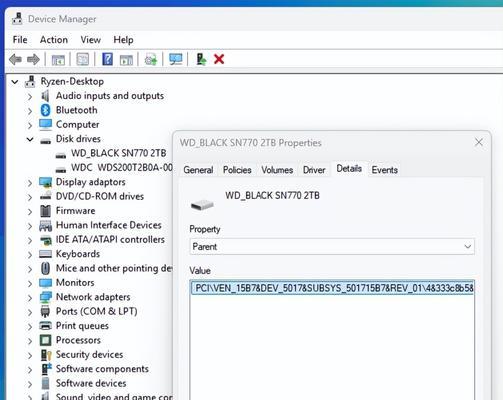
Task: Click the Audio inputs and outputs icon
Action: (x=45, y=96)
